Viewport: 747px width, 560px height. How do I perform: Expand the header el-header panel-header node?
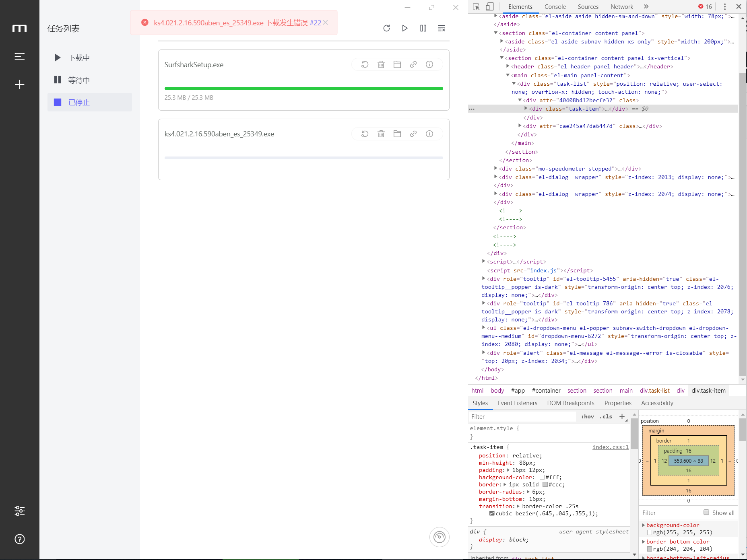tap(508, 66)
